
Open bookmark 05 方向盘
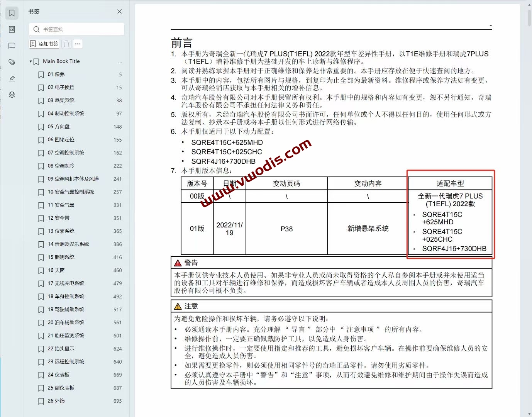point(59,127)
